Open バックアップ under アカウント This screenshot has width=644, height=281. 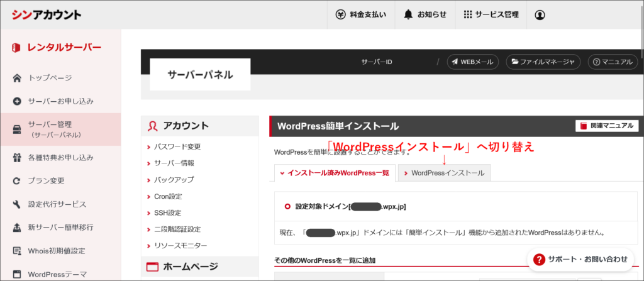(174, 180)
